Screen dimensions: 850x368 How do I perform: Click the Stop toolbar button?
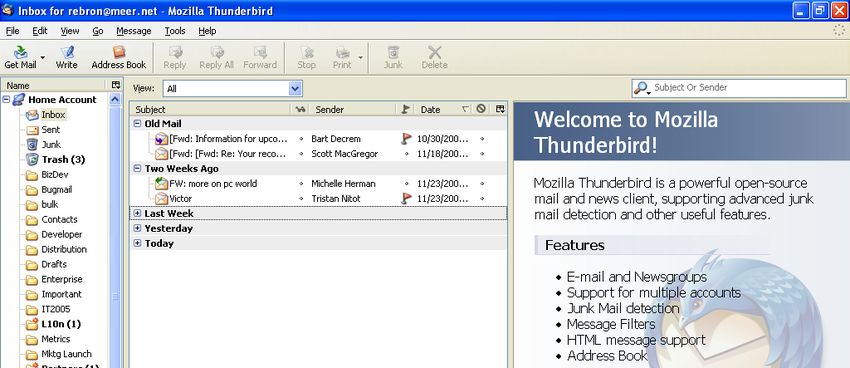[x=306, y=57]
